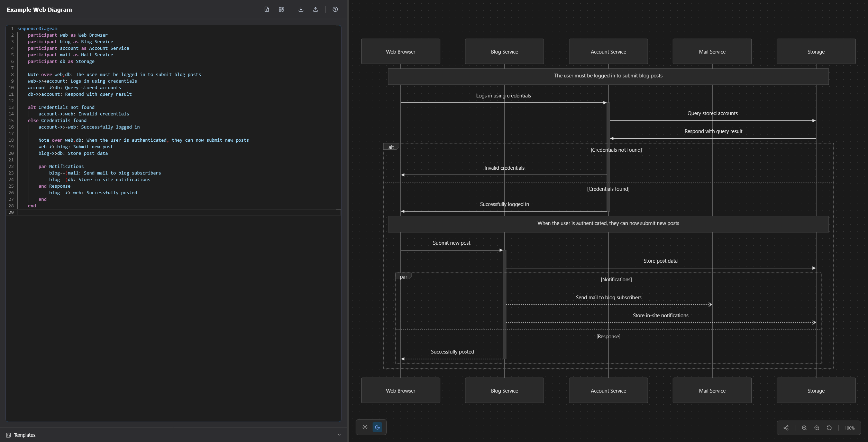
Task: Switch to dark theme moon icon
Action: tap(377, 427)
